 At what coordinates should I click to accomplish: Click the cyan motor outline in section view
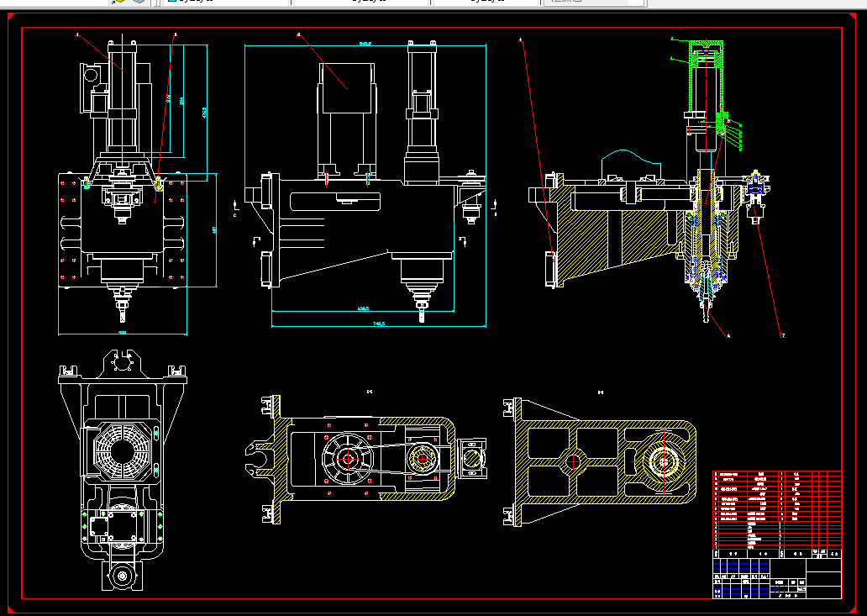pyautogui.click(x=631, y=164)
